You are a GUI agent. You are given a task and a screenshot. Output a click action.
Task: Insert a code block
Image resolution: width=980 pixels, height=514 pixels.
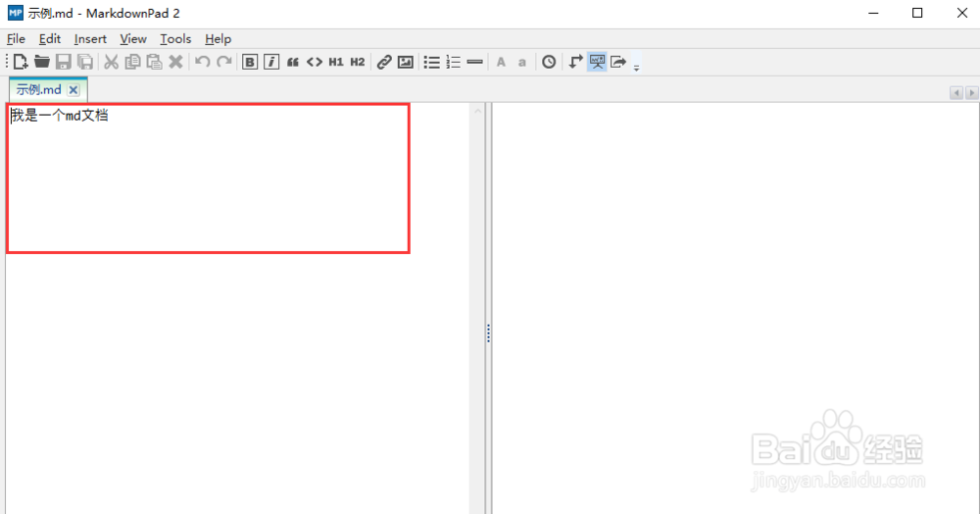(315, 62)
